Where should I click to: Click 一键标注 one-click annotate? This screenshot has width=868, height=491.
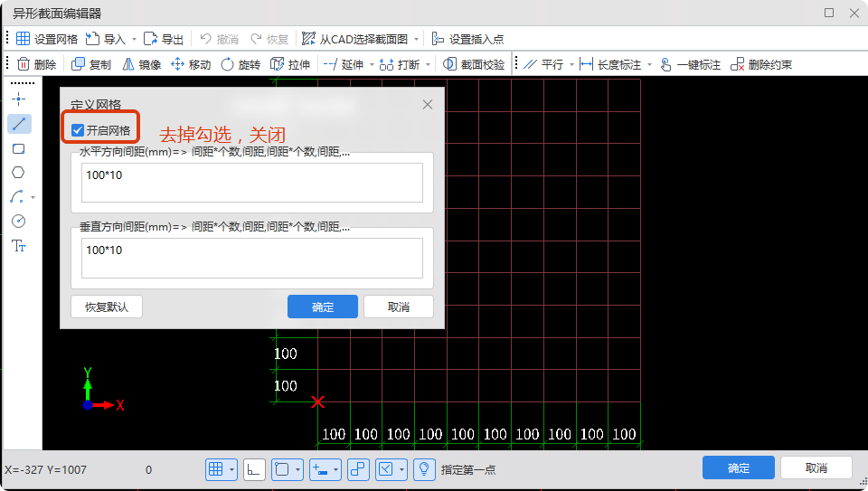690,64
